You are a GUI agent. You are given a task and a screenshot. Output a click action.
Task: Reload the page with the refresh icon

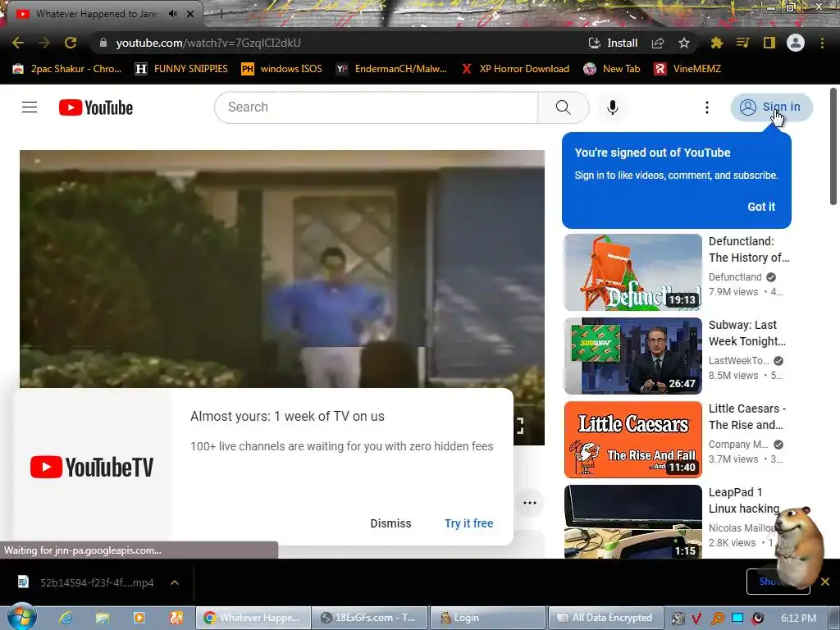click(71, 43)
